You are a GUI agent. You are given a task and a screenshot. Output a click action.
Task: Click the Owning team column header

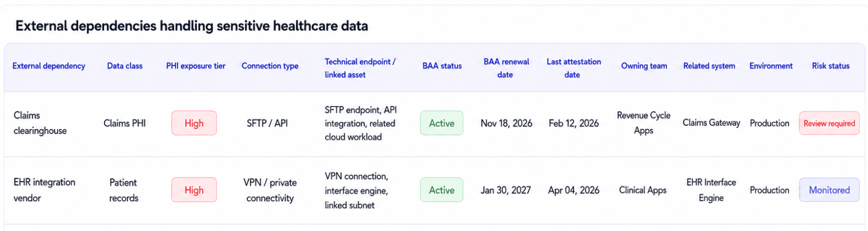coord(644,66)
